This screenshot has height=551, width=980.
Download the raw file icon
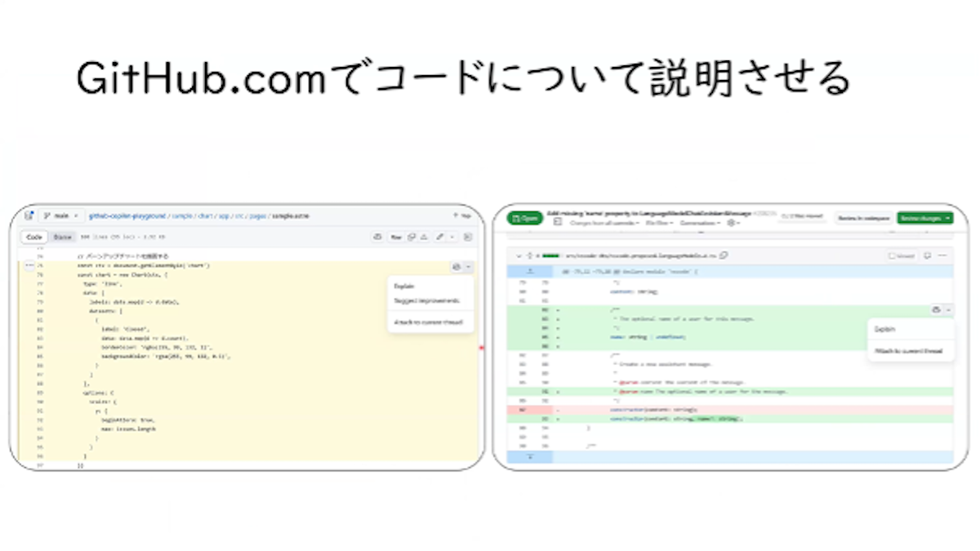[424, 237]
